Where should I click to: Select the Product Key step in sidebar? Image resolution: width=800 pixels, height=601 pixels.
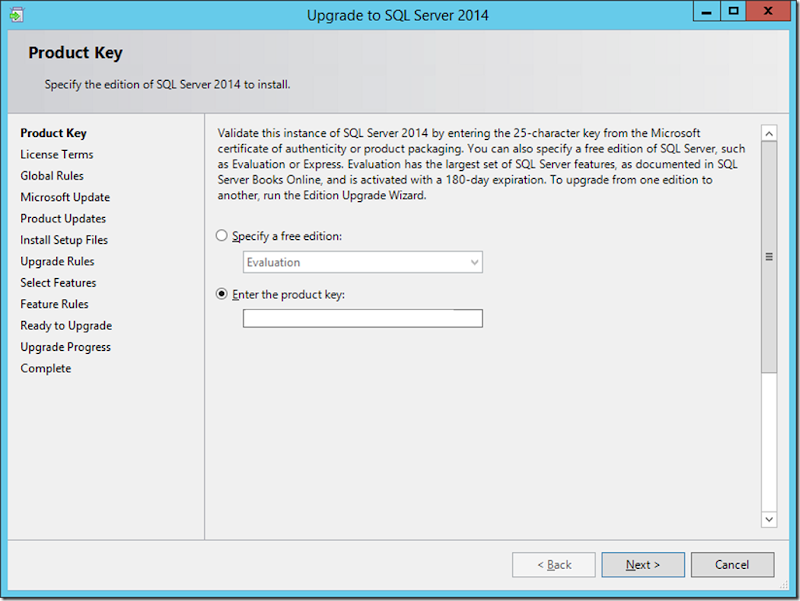click(x=54, y=133)
